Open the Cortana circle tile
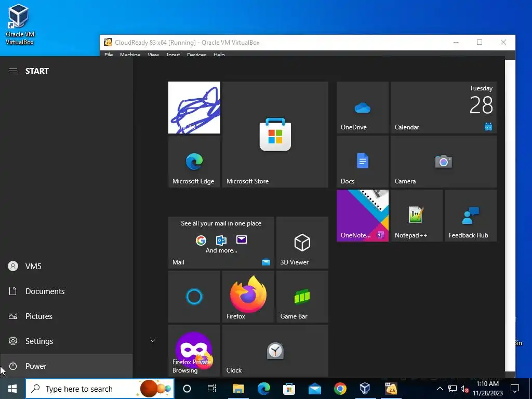Image resolution: width=532 pixels, height=399 pixels. 194,297
